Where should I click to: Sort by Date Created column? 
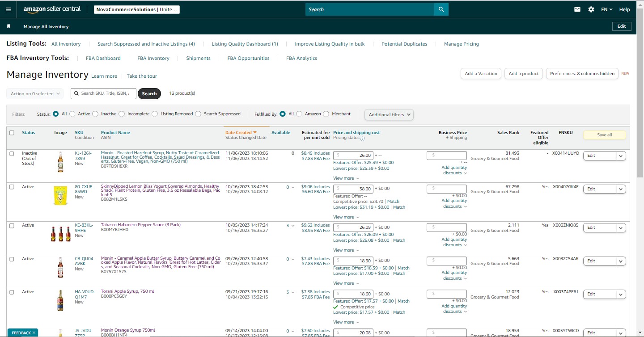tap(241, 133)
